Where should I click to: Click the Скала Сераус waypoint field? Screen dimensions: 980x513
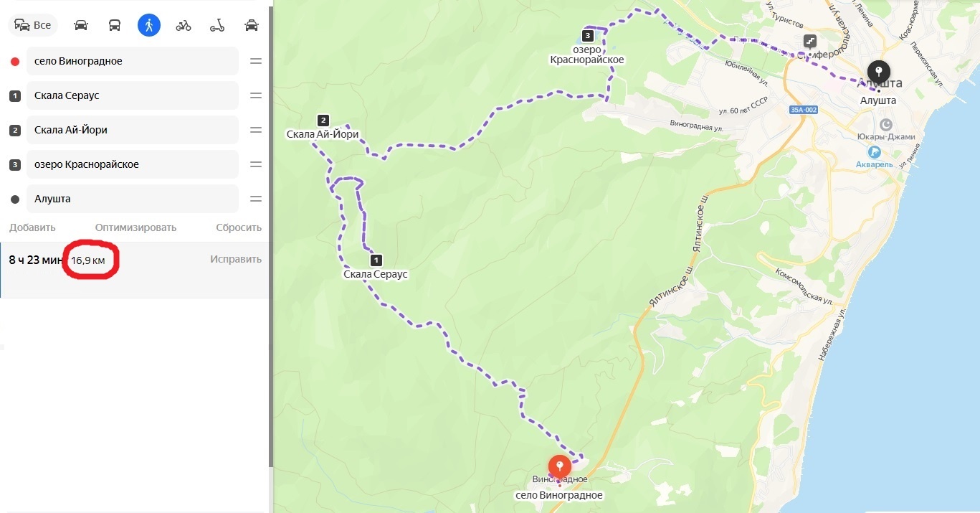pos(133,95)
